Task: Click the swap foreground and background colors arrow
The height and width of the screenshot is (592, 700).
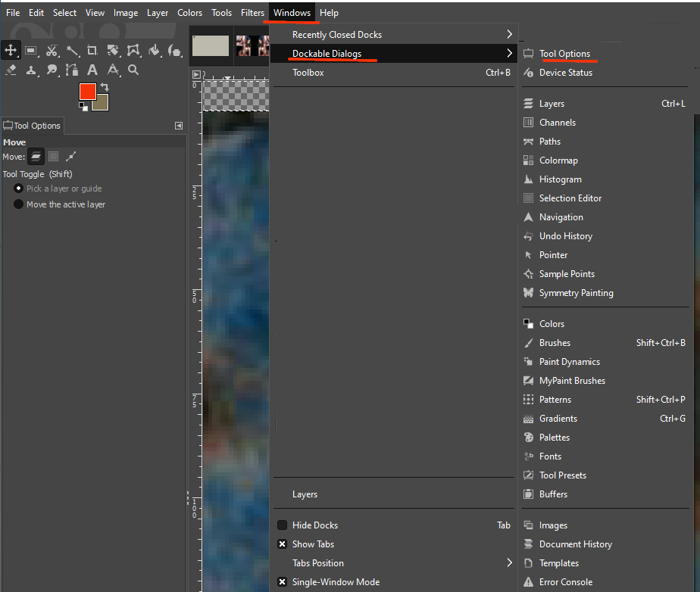Action: 105,87
